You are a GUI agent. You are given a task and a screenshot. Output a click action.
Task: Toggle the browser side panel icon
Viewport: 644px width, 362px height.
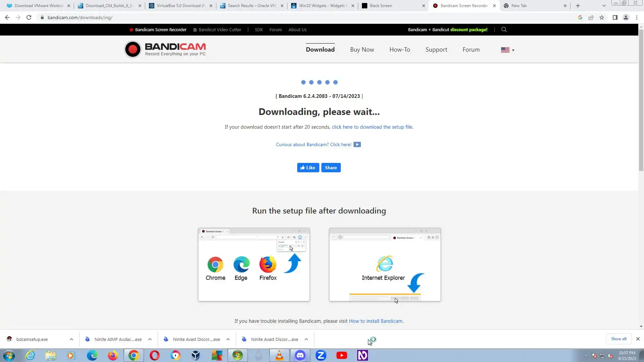[x=615, y=17]
